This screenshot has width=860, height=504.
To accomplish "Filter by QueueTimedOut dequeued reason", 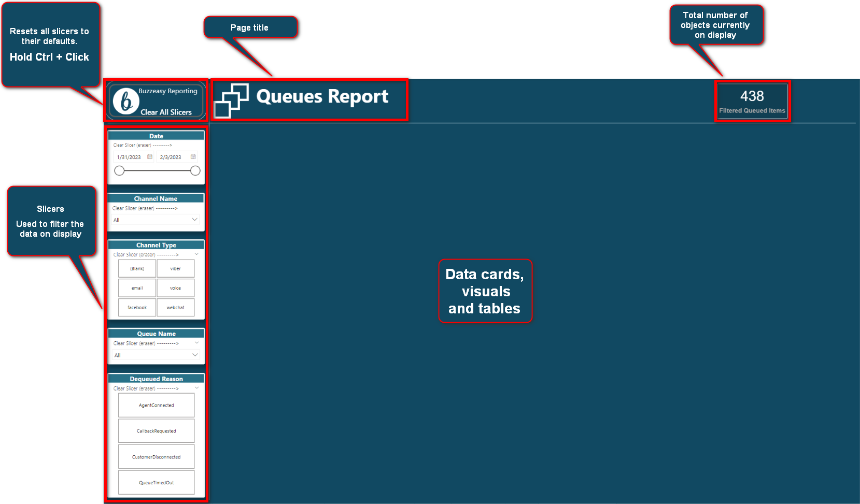I will (x=156, y=482).
